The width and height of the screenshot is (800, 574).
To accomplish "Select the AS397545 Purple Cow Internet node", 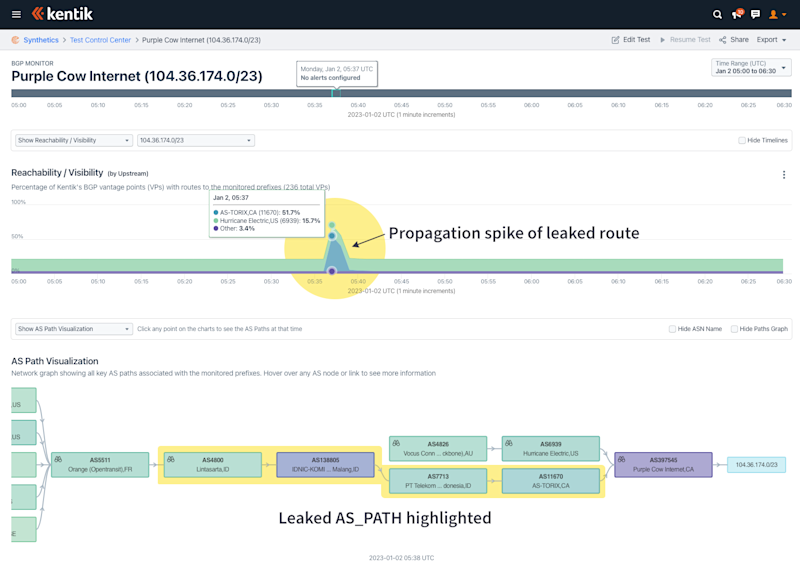I will [663, 464].
